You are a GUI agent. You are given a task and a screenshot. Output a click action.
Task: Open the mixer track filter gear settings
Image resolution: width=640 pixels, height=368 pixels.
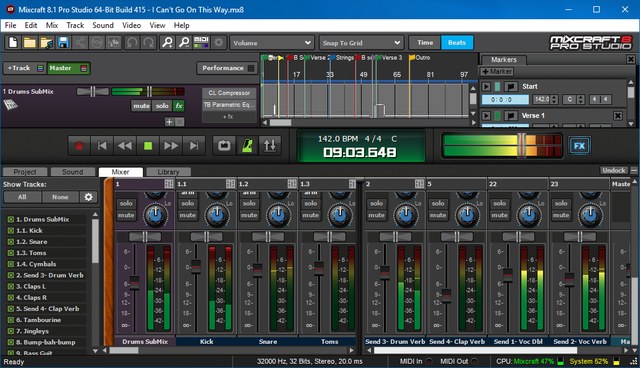pos(89,197)
